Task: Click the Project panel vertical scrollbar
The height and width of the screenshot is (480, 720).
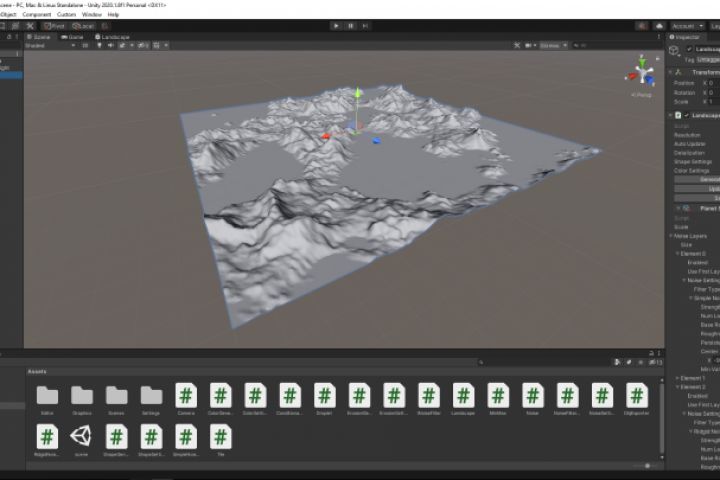Action: 662,417
